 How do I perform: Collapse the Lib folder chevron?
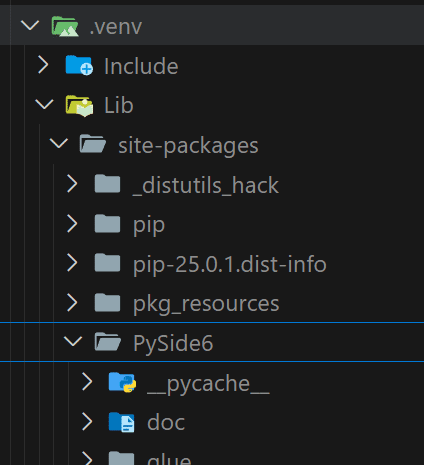click(x=44, y=104)
